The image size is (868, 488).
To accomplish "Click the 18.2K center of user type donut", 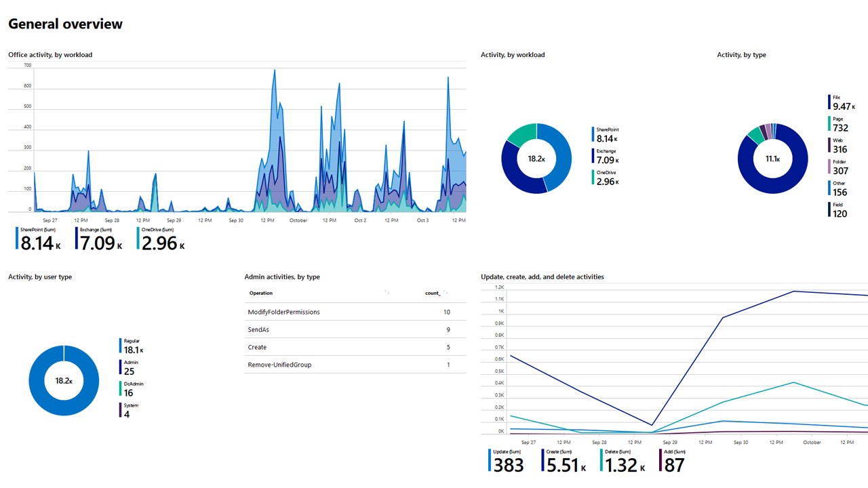I will click(x=64, y=381).
